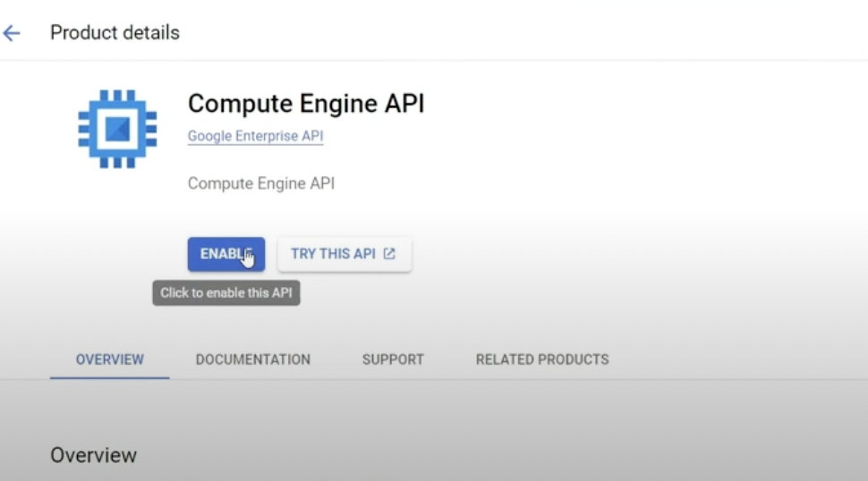Screen dimensions: 868x481
Task: Click the 'Click to enable this API' tooltip
Action: 226,293
